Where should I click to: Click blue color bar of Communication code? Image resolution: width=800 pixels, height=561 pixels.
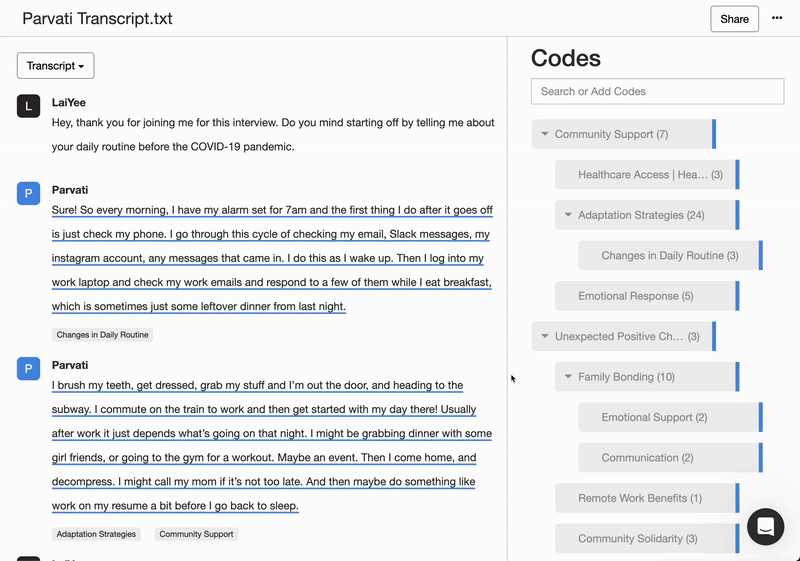point(761,458)
